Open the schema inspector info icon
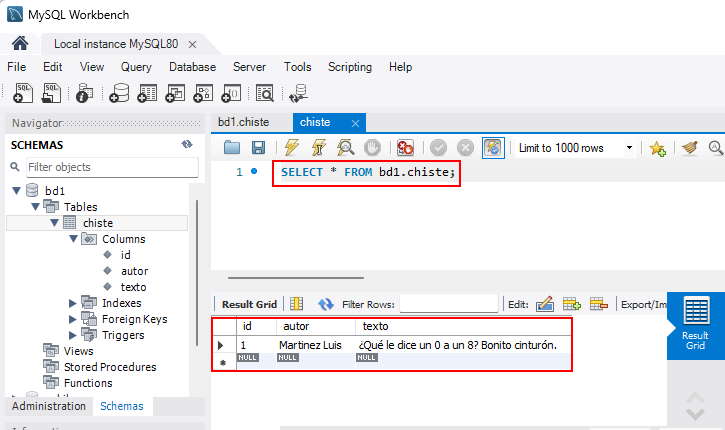 (85, 93)
